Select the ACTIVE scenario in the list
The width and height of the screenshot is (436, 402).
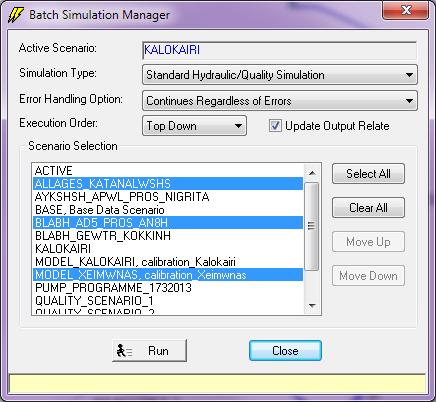click(x=168, y=171)
